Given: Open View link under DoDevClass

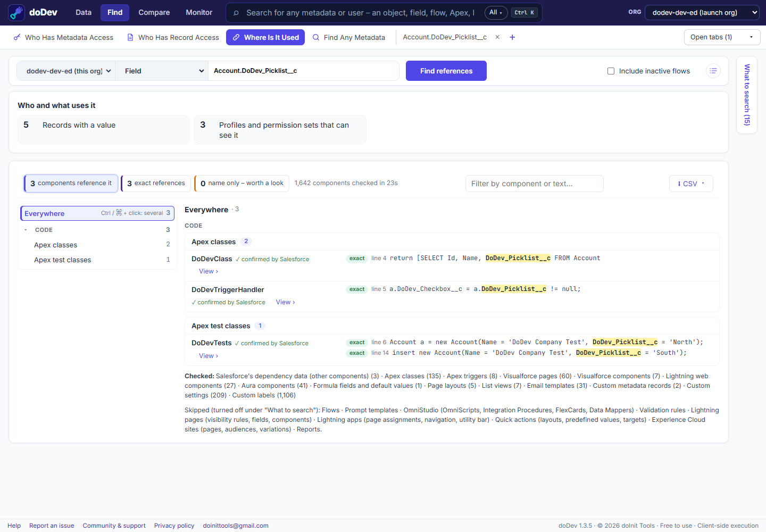Looking at the screenshot, I should (209, 271).
